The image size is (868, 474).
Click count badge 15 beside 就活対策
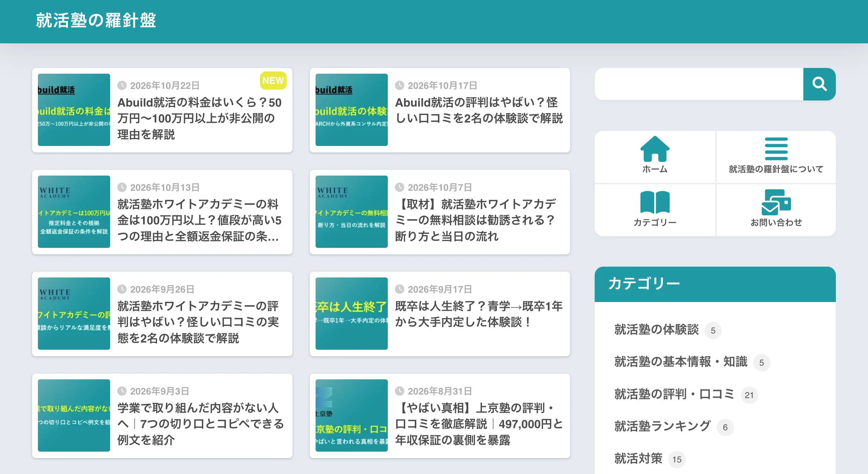[677, 460]
